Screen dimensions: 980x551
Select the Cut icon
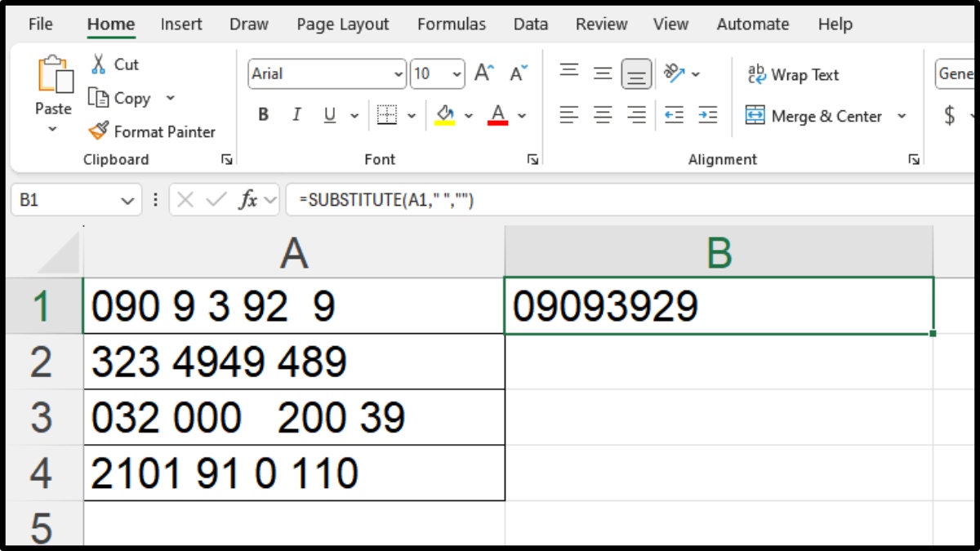click(x=98, y=64)
